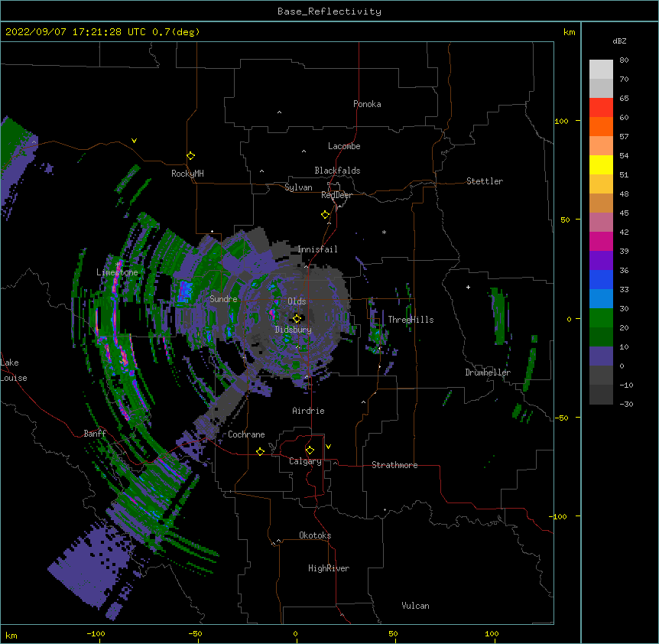Click the Cochrane town label
This screenshot has width=659, height=644.
coord(246,434)
